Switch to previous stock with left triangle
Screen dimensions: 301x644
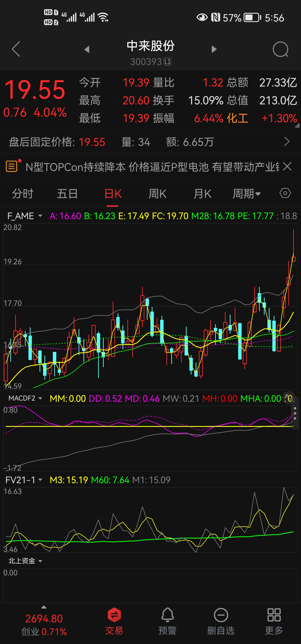coord(87,49)
